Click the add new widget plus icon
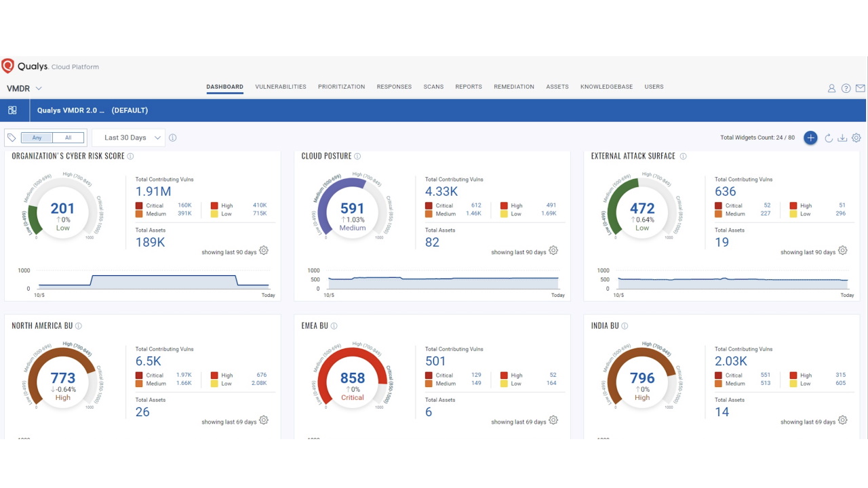The width and height of the screenshot is (868, 488). pyautogui.click(x=810, y=138)
